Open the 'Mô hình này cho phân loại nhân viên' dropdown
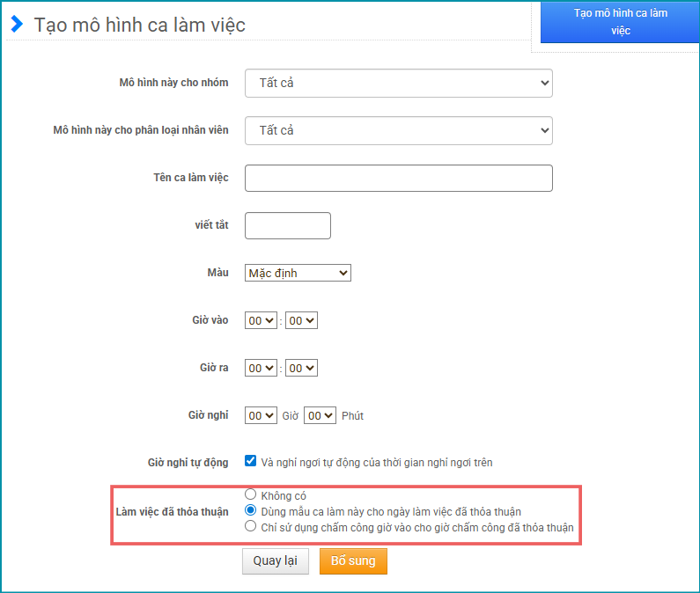This screenshot has width=700, height=593. point(398,130)
